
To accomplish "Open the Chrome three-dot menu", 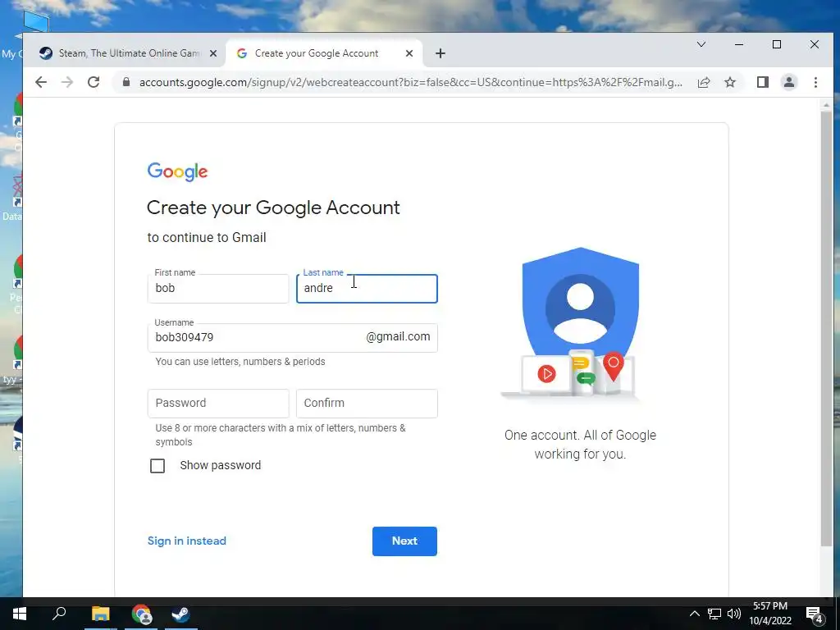I will 815,82.
